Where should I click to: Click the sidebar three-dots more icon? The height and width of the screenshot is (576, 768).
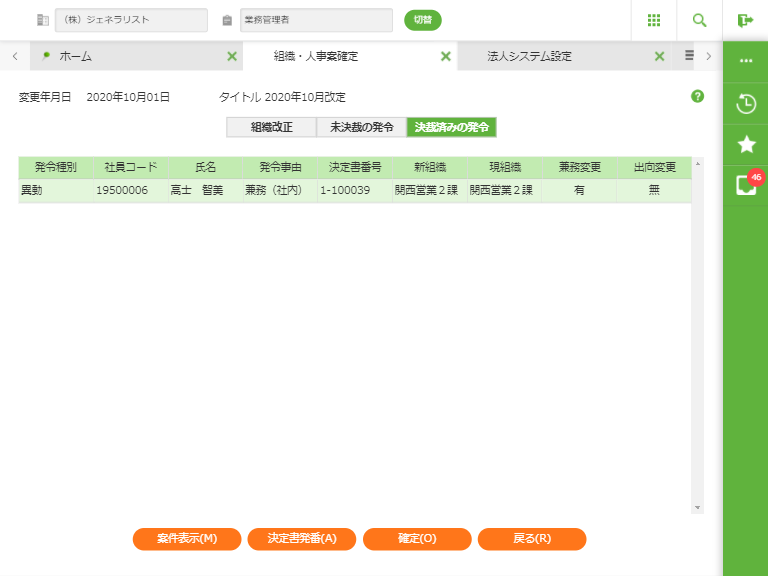(x=745, y=61)
